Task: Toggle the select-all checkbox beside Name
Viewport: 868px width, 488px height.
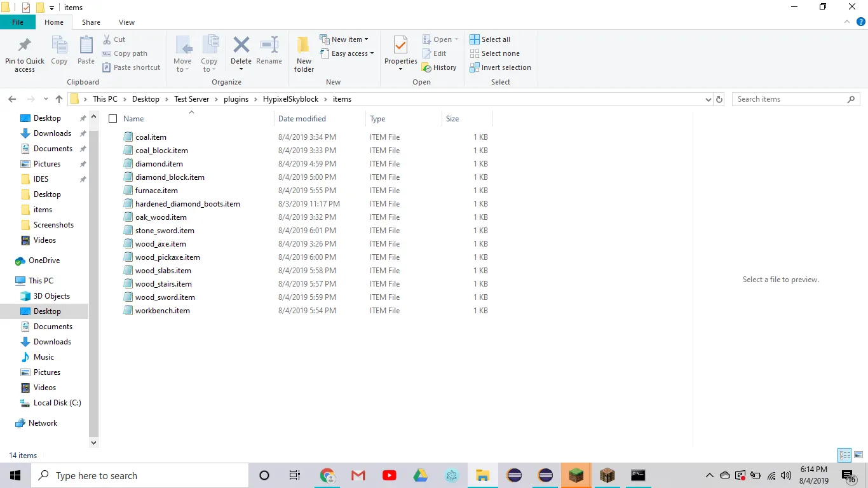Action: (x=113, y=119)
